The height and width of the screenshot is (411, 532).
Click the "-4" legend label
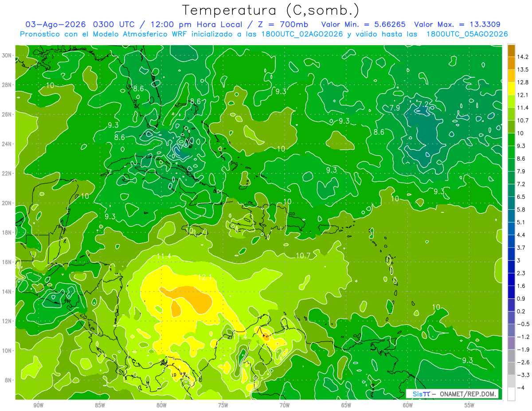tap(521, 388)
